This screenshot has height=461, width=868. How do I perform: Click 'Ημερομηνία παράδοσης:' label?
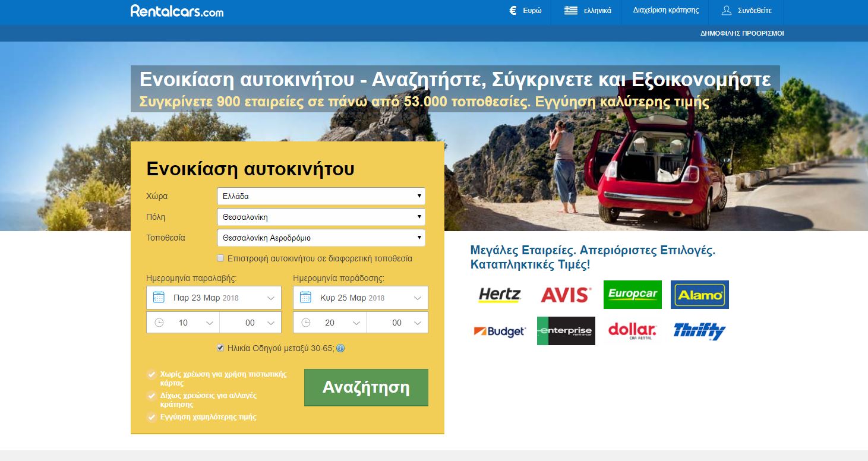pos(339,277)
